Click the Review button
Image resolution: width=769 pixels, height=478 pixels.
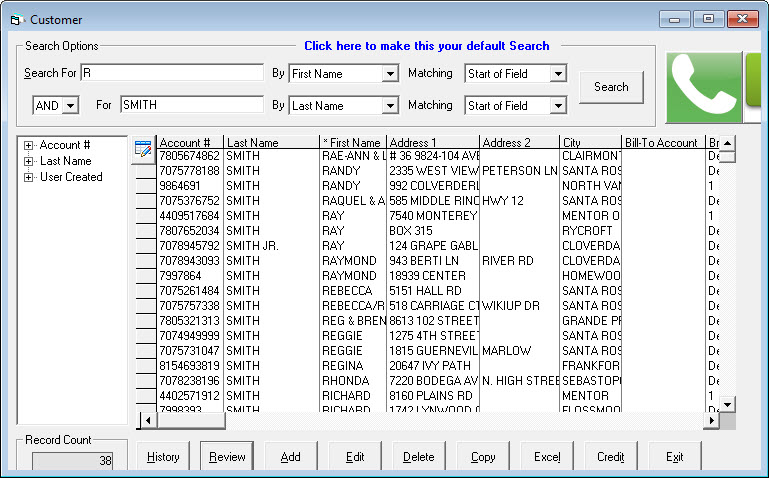[x=227, y=457]
